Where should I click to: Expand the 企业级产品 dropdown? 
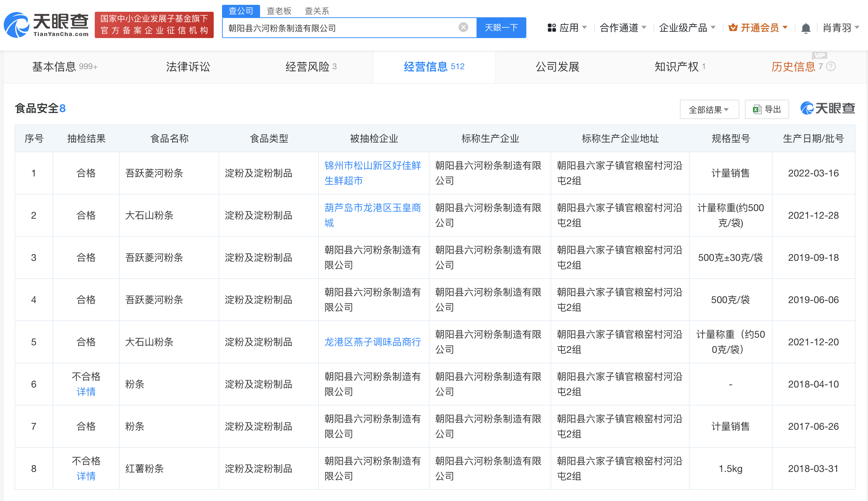pos(687,28)
